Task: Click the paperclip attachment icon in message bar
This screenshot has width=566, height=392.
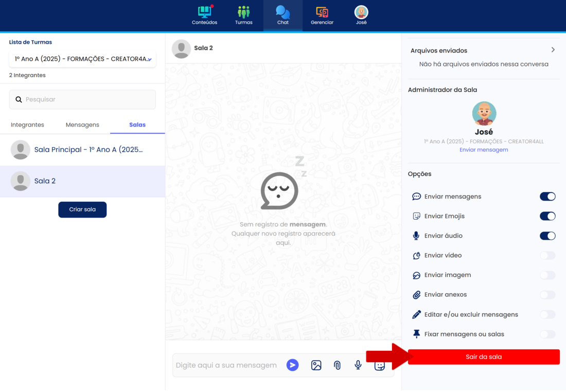Action: point(337,365)
